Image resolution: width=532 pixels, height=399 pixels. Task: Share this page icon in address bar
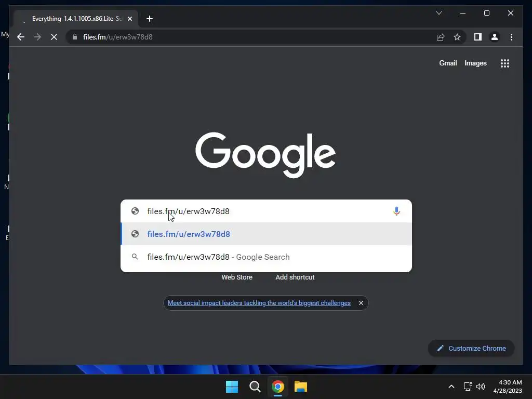(441, 37)
